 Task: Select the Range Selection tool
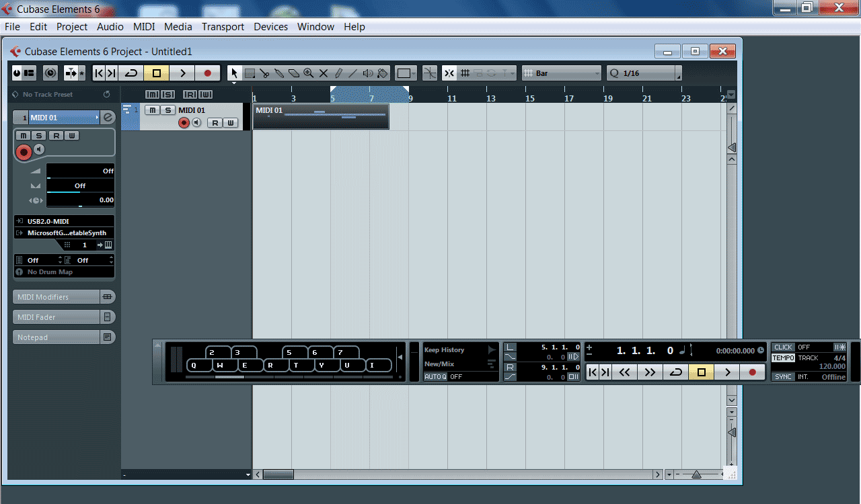coord(250,73)
